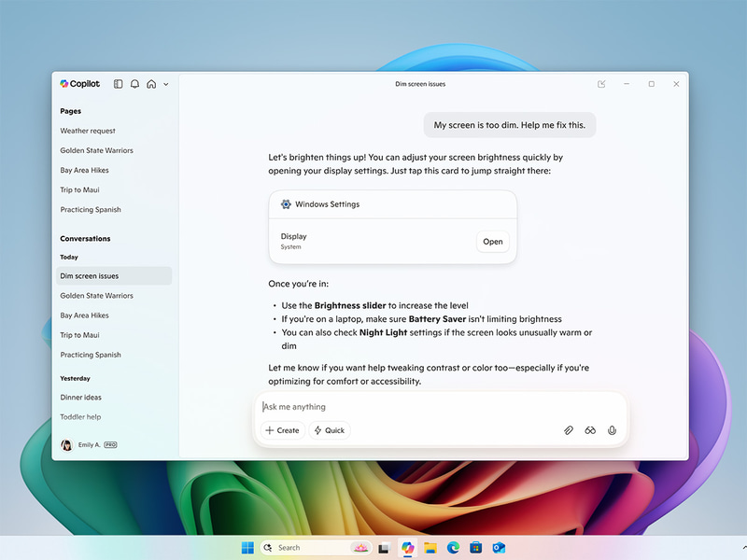Image resolution: width=747 pixels, height=560 pixels.
Task: Expand the dropdown chevron next to home
Action: point(166,84)
